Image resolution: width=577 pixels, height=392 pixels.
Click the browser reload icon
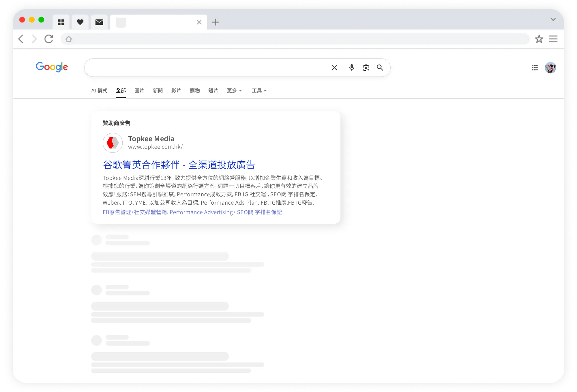[x=49, y=39]
